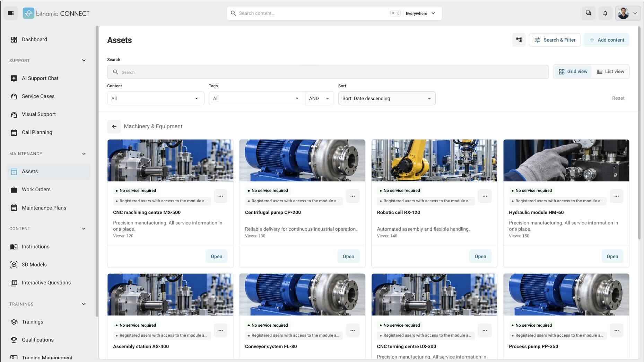Open the Everywhere search scope dropdown
644x362 pixels.
pyautogui.click(x=420, y=13)
